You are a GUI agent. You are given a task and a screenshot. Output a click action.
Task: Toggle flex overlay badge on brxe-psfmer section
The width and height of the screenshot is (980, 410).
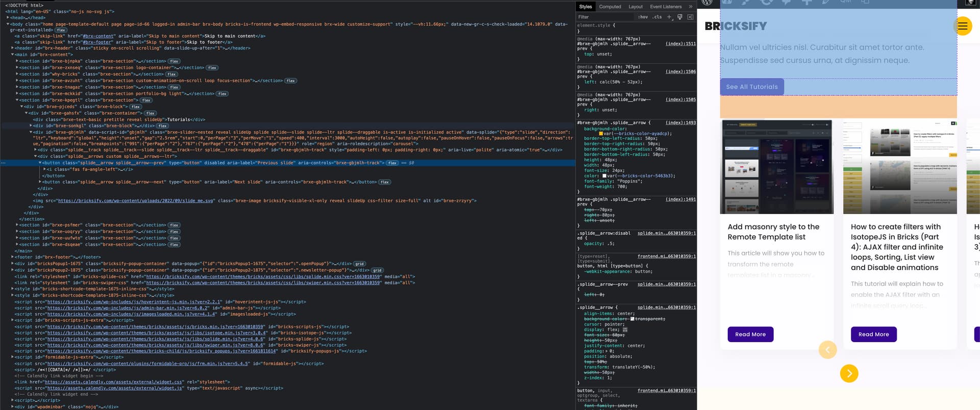[x=174, y=225]
